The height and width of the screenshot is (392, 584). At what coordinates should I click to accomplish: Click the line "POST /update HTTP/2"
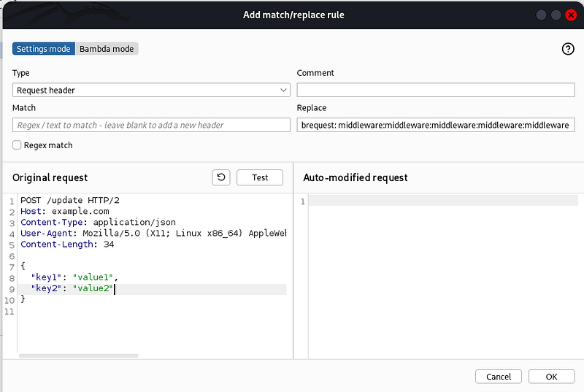(70, 200)
